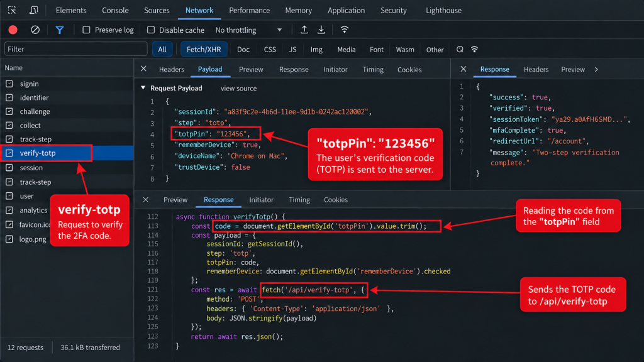Click the file icon beside session
This screenshot has width=644, height=362.
pyautogui.click(x=9, y=167)
